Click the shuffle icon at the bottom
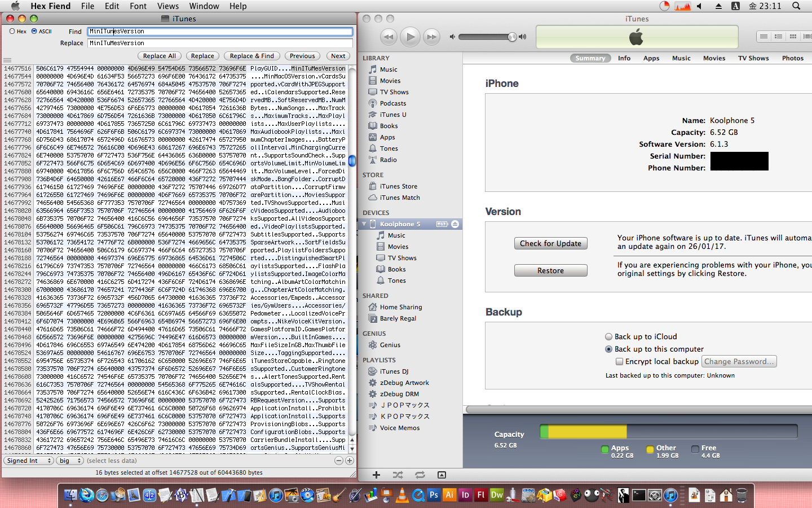This screenshot has width=812, height=508. pyautogui.click(x=398, y=475)
